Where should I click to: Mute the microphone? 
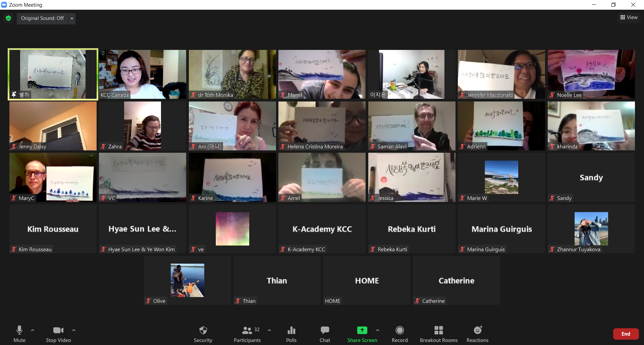tap(19, 334)
